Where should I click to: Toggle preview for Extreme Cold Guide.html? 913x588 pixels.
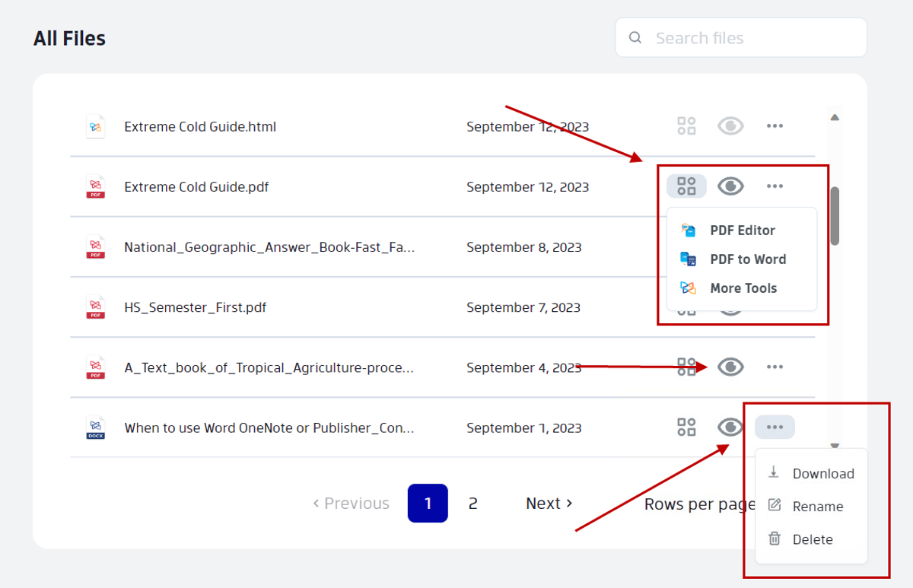coord(730,126)
